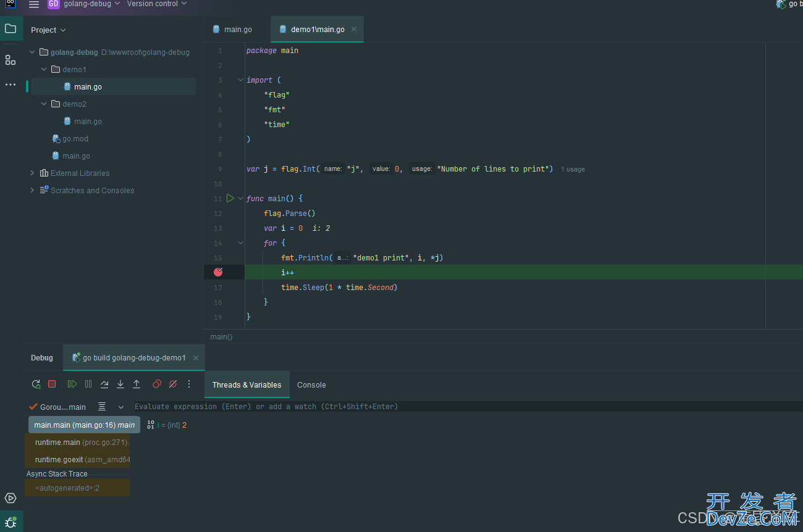Select runtime.goexit stack frame
The width and height of the screenshot is (803, 532).
(x=77, y=459)
